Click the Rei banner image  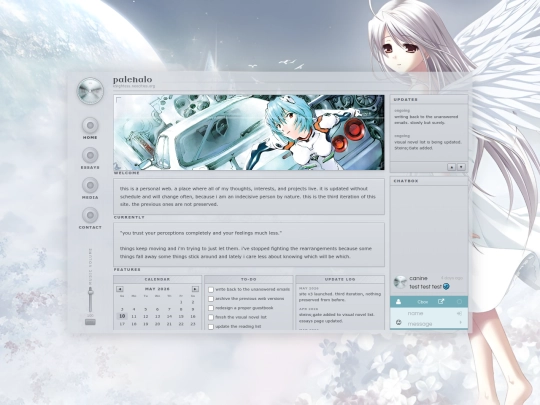249,133
